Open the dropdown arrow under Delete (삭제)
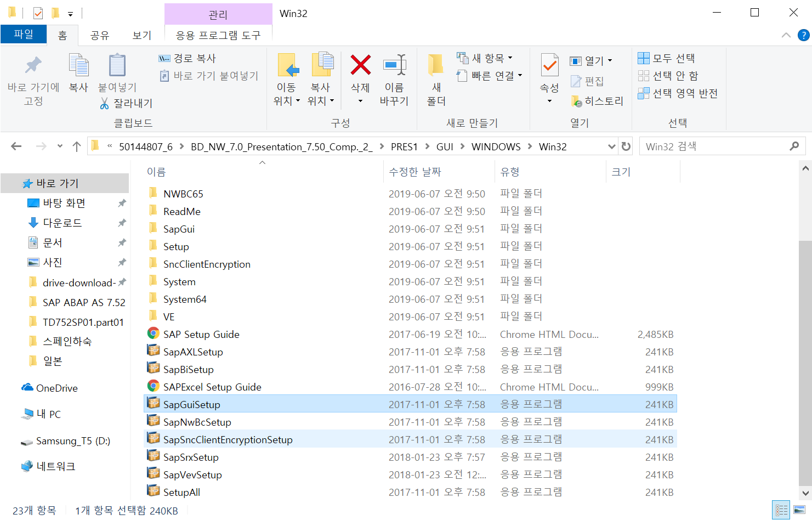 360,101
